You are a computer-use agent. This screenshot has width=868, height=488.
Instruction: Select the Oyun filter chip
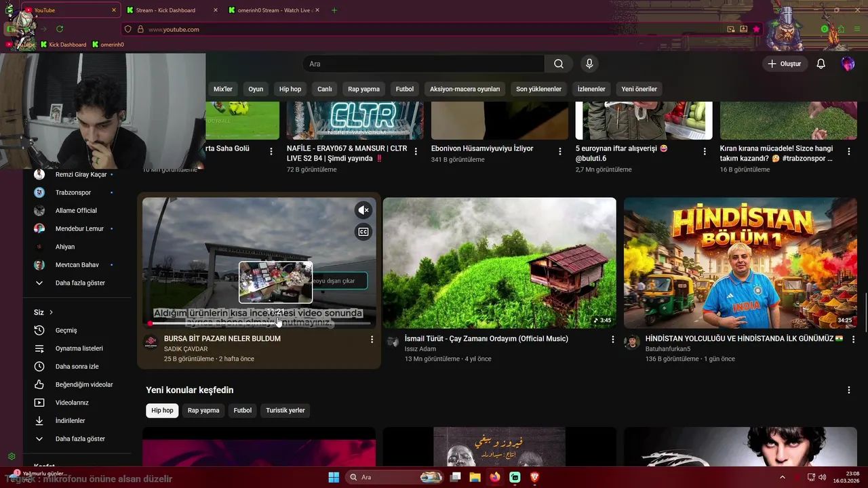256,89
